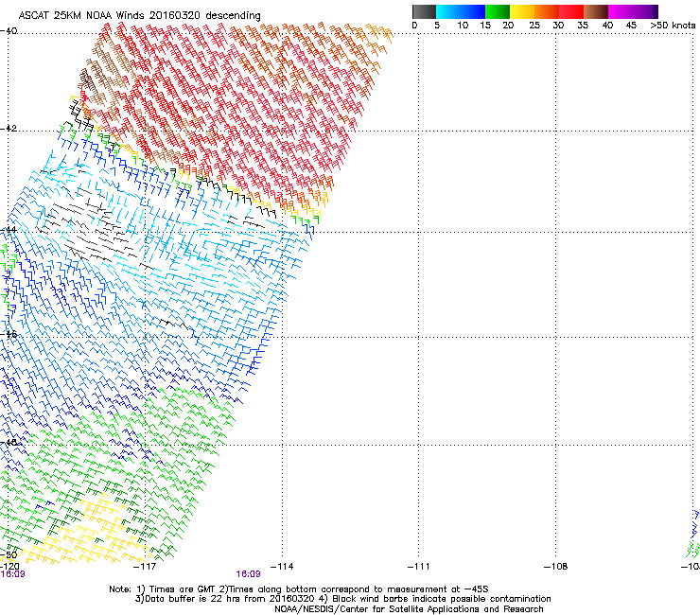Click the legend scale label "35"

tap(583, 26)
